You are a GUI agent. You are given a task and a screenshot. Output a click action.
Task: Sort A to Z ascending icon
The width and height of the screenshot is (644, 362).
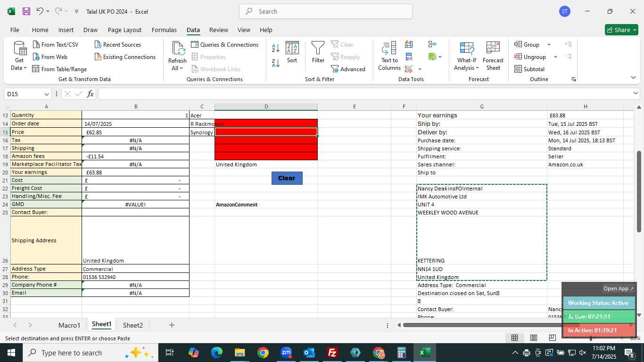click(276, 48)
